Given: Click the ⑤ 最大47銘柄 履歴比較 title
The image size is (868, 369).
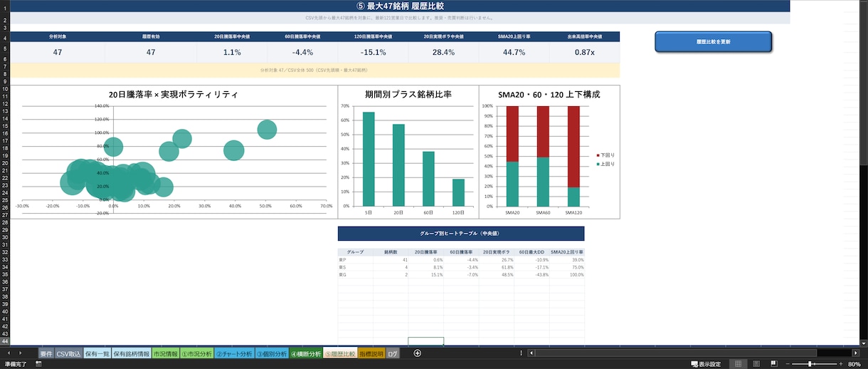Looking at the screenshot, I should click(401, 6).
